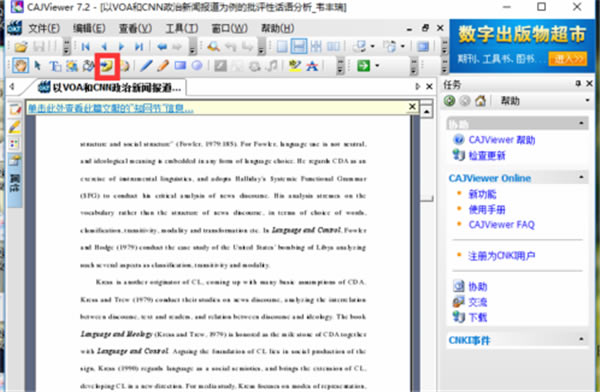The width and height of the screenshot is (600, 392).
Task: Open the CAJViewer FAQ link
Action: click(x=501, y=225)
